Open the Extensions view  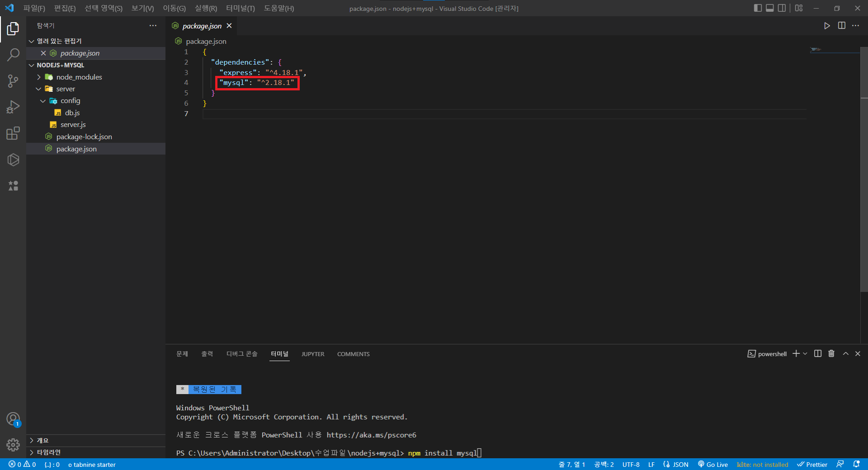coord(13,133)
